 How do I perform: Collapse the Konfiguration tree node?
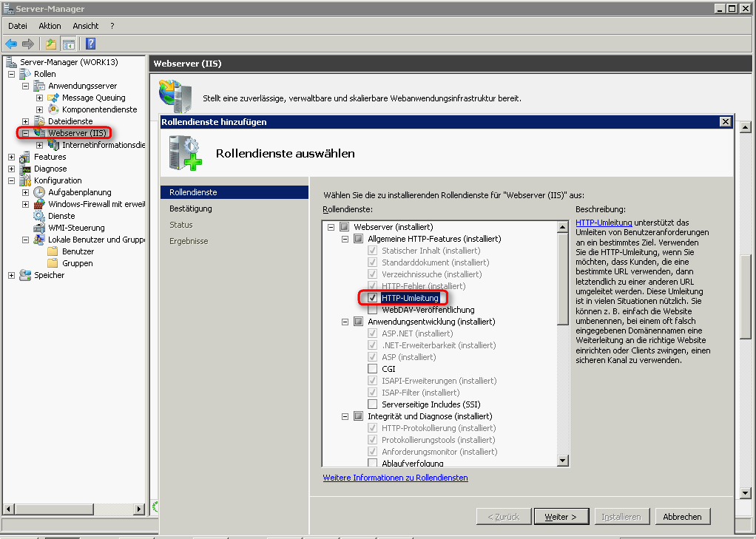point(11,180)
